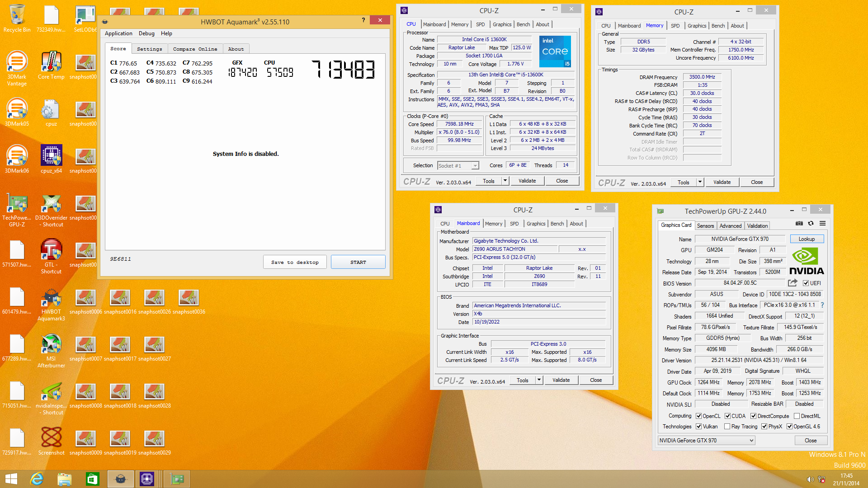Switch to Aquamark Settings tab
Image resolution: width=868 pixels, height=488 pixels.
point(149,49)
